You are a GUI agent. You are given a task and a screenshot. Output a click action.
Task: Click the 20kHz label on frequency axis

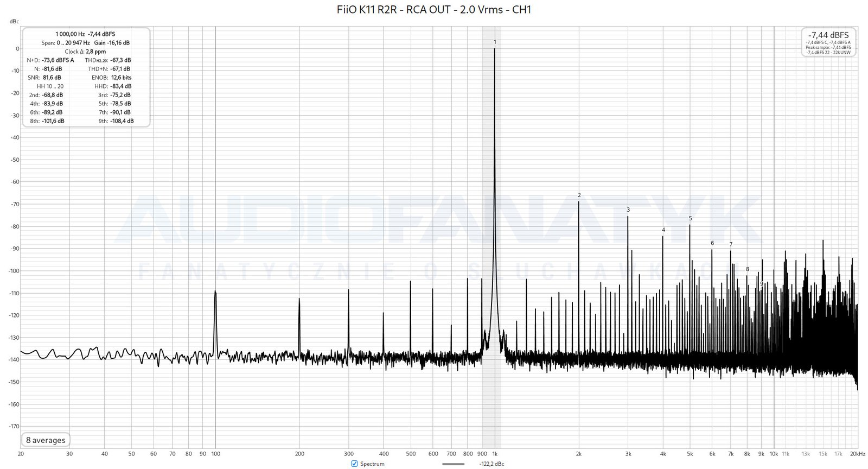tap(856, 454)
